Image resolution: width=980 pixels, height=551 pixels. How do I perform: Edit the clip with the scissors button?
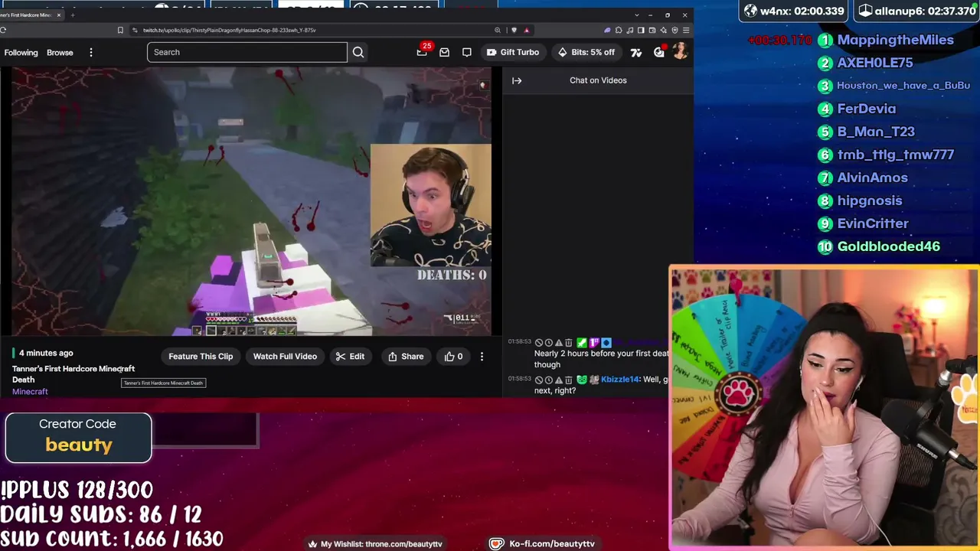coord(350,357)
